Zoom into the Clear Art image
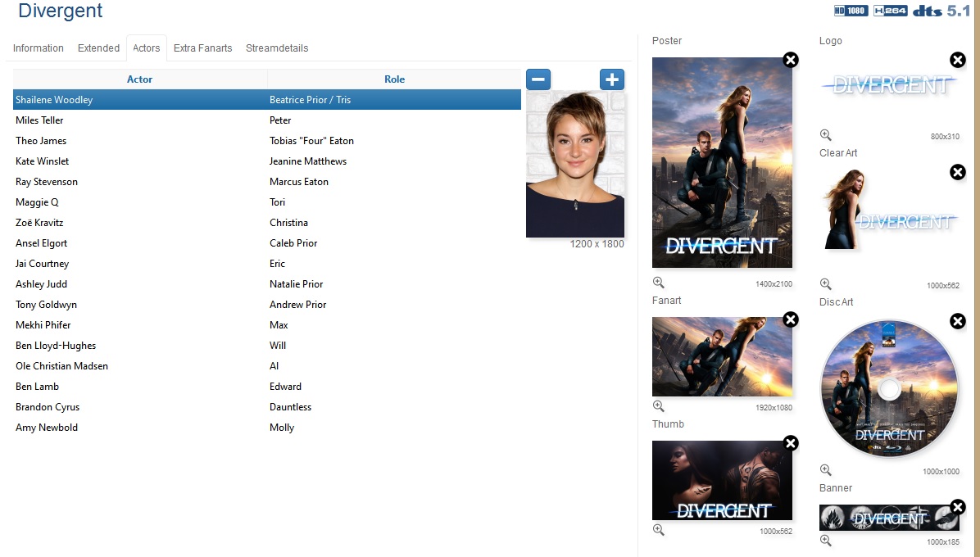Image resolution: width=980 pixels, height=557 pixels. pos(826,284)
